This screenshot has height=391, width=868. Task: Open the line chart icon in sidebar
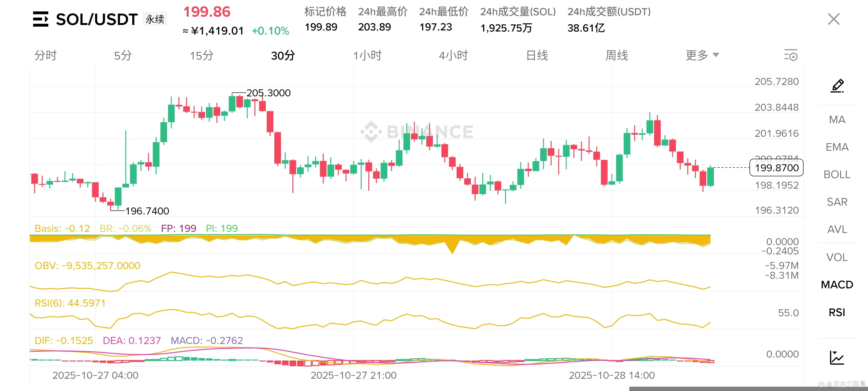pos(837,358)
